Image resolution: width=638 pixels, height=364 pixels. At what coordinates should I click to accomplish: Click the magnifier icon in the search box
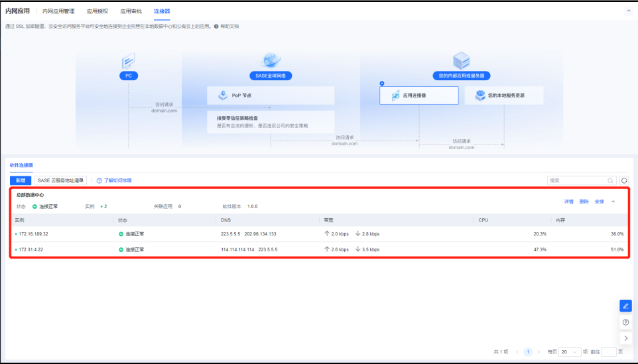610,180
